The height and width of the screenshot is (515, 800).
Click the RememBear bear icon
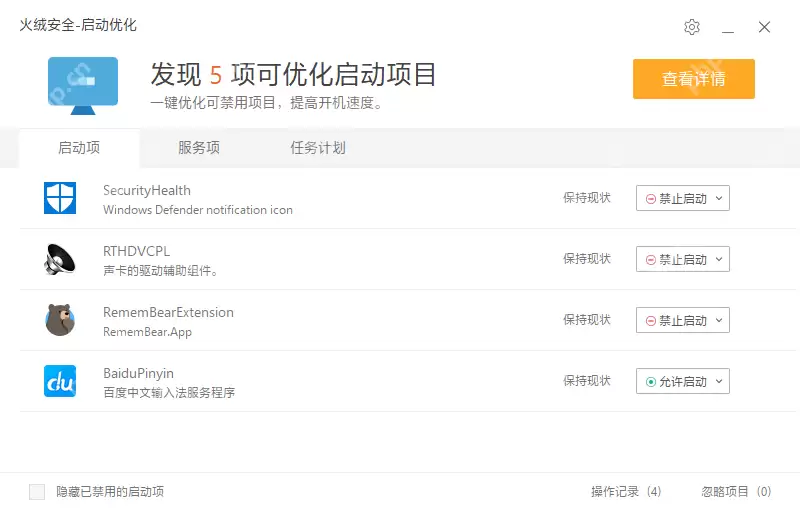[60, 320]
